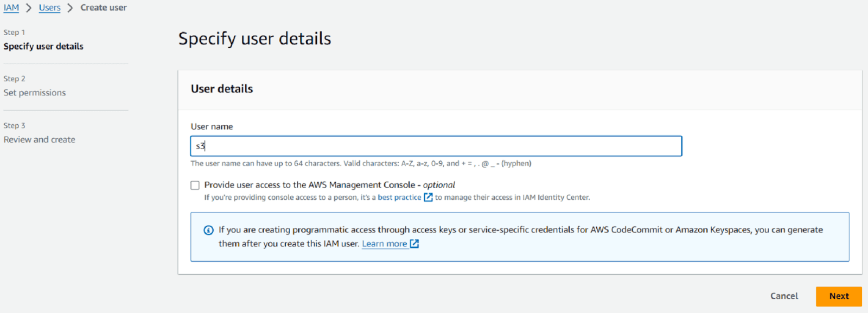This screenshot has width=868, height=313.
Task: Click the chevron after IAM in the breadcrumb
Action: point(27,8)
